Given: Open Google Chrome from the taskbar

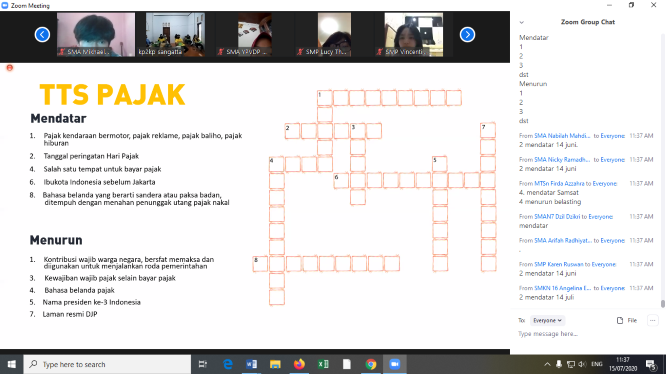Looking at the screenshot, I should [371, 364].
